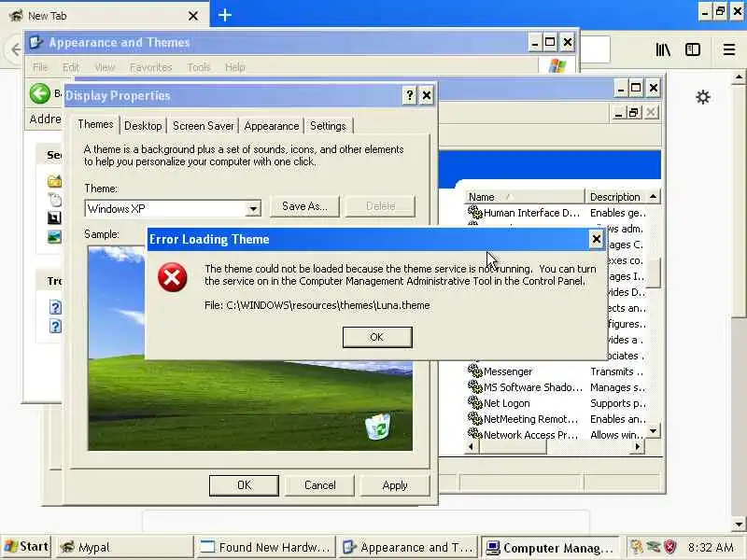Click the picture icon in left pane
Image resolution: width=747 pixels, height=560 pixels.
coord(54,237)
